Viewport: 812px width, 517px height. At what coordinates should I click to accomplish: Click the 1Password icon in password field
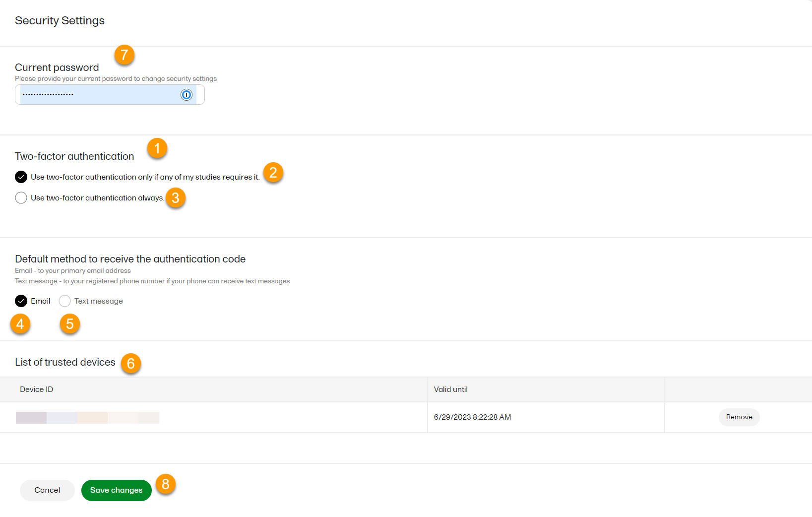(187, 95)
